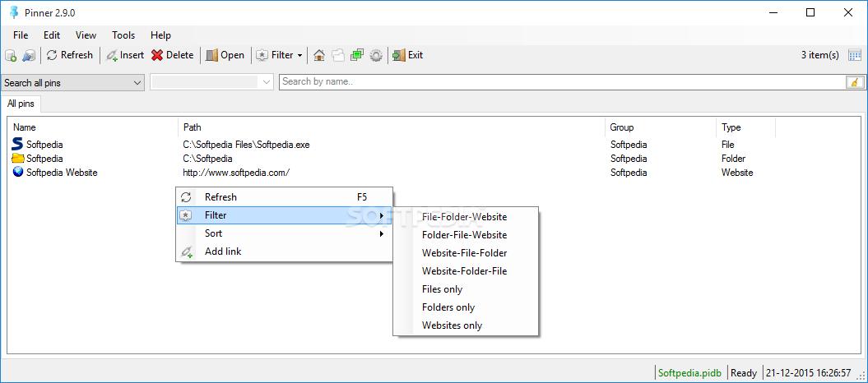Click the 'Search by name..' input field
Image resolution: width=868 pixels, height=383 pixels.
(x=564, y=82)
